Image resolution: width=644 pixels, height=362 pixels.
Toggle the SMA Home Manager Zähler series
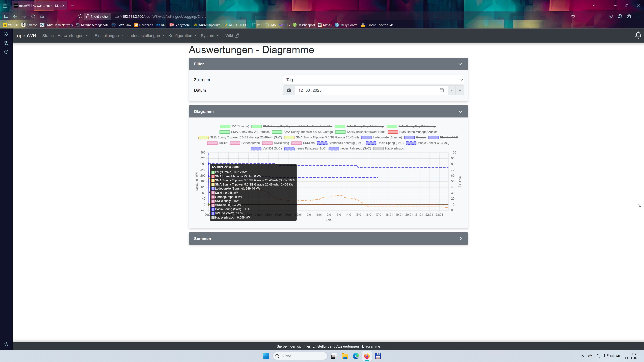(x=418, y=132)
